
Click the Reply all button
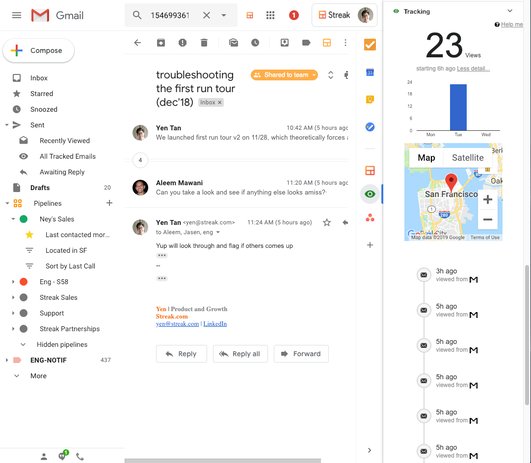(x=240, y=354)
